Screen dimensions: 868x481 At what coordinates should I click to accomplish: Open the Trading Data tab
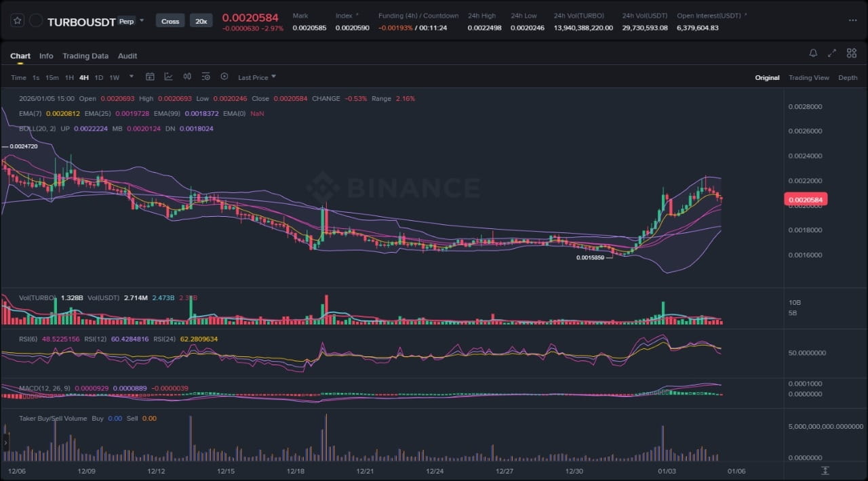pyautogui.click(x=85, y=56)
